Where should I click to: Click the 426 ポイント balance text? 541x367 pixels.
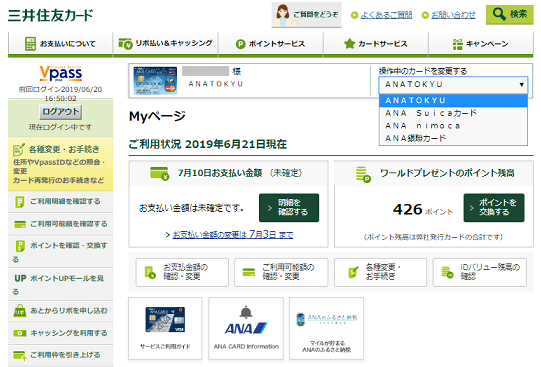pyautogui.click(x=423, y=209)
